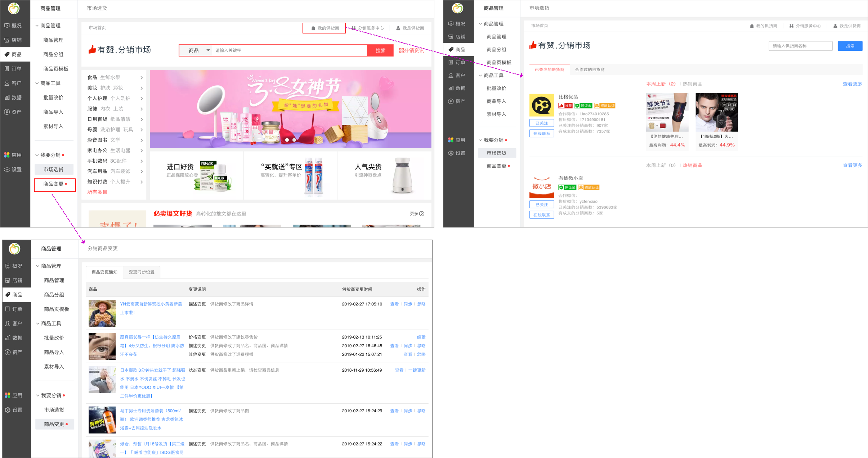Click 更多 arrow icon beside 必卖爆文好货
Image resolution: width=868 pixels, height=458 pixels.
[x=422, y=214]
